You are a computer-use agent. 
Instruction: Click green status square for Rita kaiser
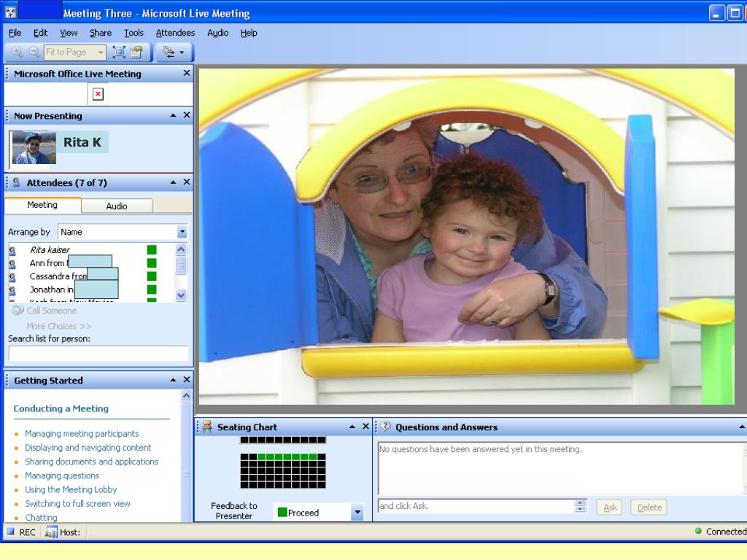click(152, 249)
